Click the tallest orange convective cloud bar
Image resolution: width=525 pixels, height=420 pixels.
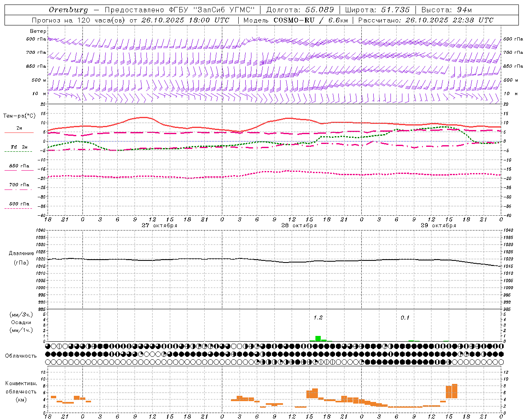(x=454, y=391)
